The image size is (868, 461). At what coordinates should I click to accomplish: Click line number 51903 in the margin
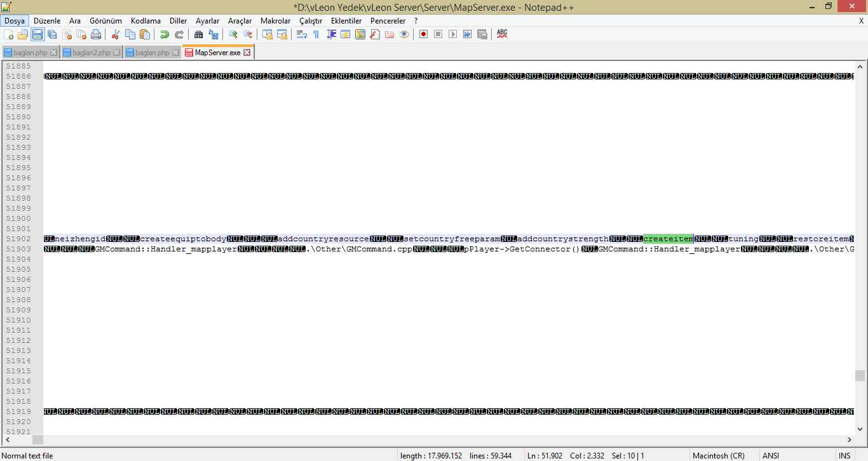[x=18, y=249]
